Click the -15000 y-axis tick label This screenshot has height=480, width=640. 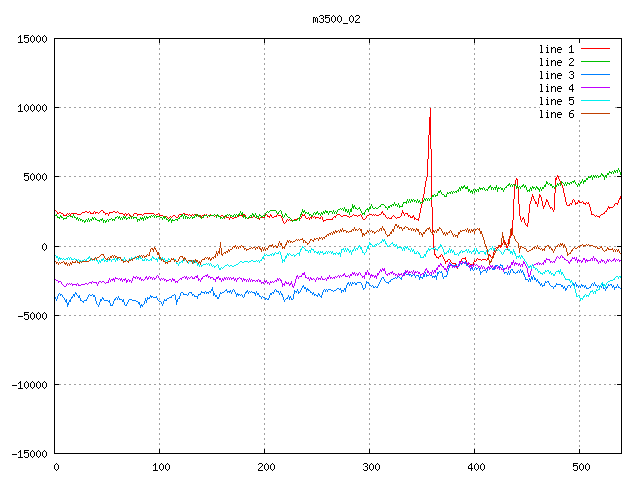28,453
